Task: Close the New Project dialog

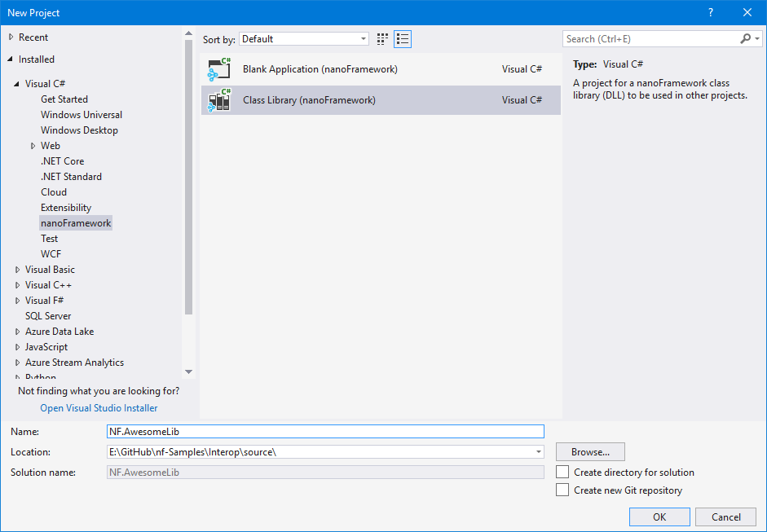Action: tap(747, 13)
